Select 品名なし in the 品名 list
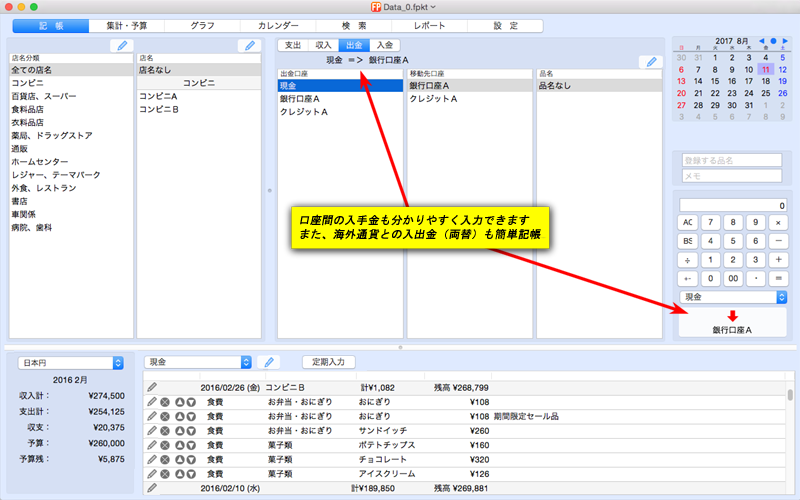This screenshot has width=800, height=500. point(599,86)
